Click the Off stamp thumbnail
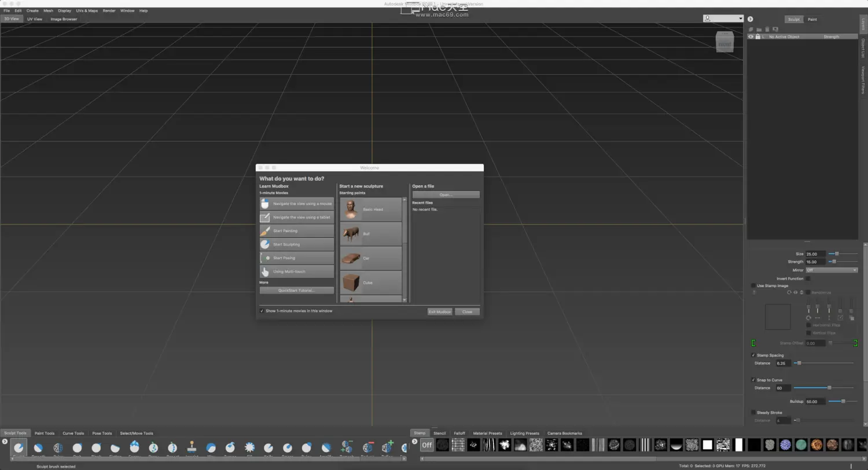The height and width of the screenshot is (470, 868). click(426, 445)
